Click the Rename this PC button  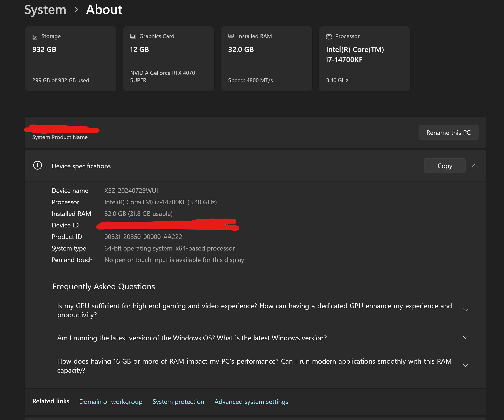(x=448, y=132)
